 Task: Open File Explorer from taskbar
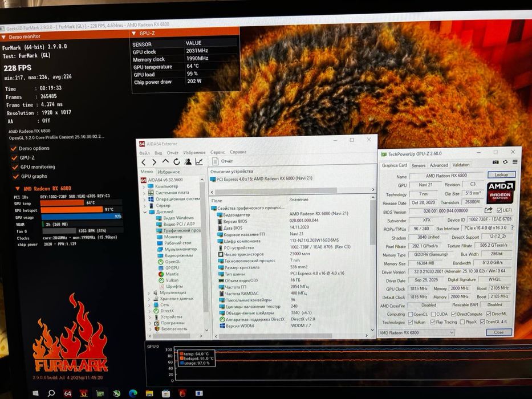(x=149, y=393)
